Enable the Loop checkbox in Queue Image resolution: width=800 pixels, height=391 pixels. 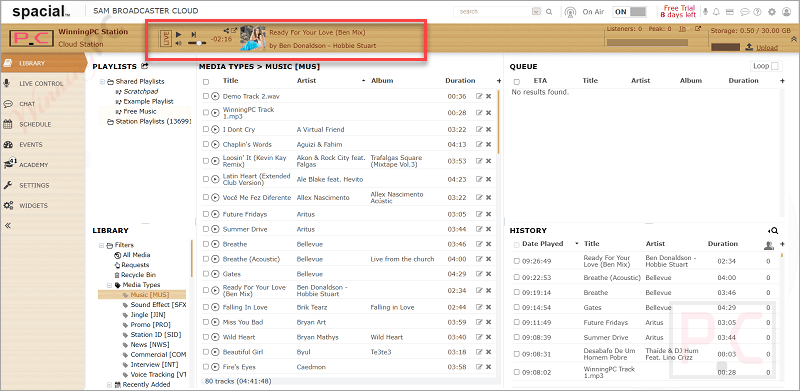(775, 66)
